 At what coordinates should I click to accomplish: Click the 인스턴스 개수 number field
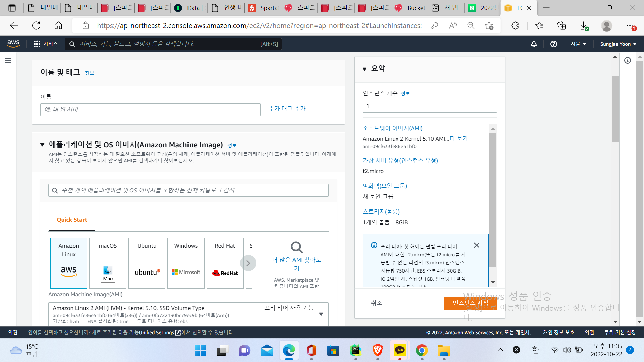(430, 106)
